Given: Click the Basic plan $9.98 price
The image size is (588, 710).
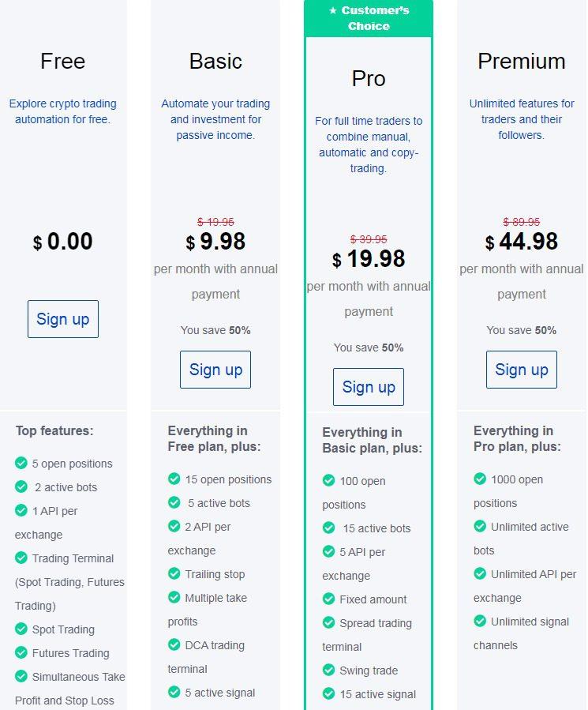Looking at the screenshot, I should click(215, 242).
